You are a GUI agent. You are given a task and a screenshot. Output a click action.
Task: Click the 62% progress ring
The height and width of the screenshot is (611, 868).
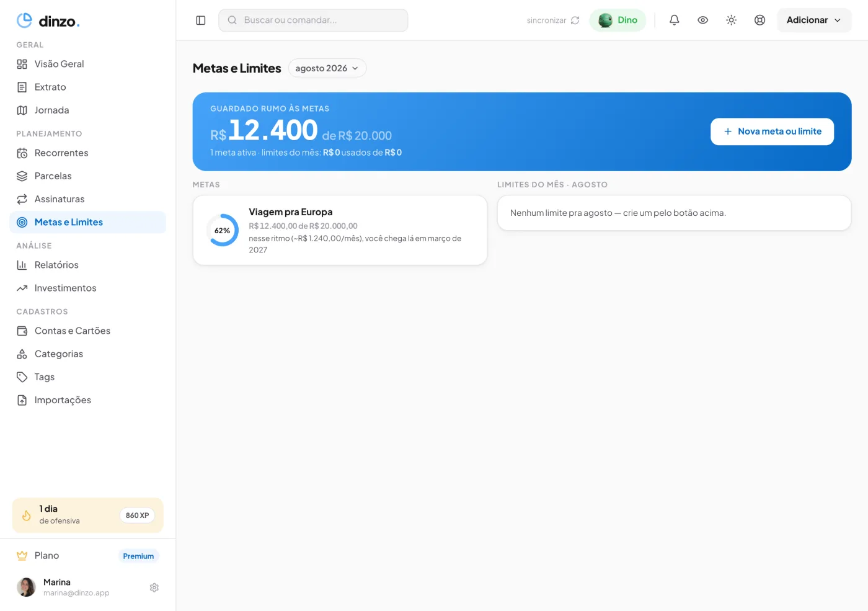(x=222, y=230)
